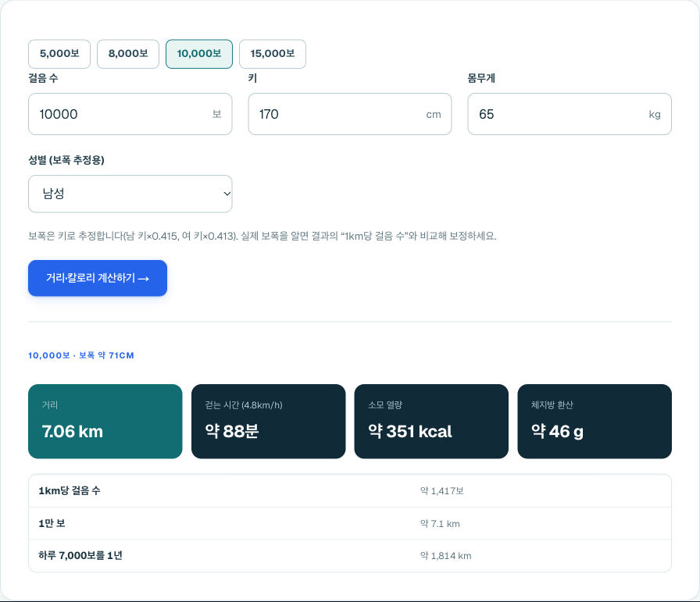Click the 1만 보 row label
This screenshot has height=602, width=700.
tap(52, 523)
